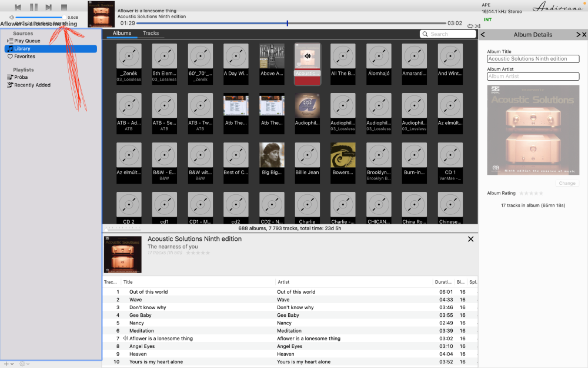588x368 pixels.
Task: Skip to the previous track
Action: [18, 7]
